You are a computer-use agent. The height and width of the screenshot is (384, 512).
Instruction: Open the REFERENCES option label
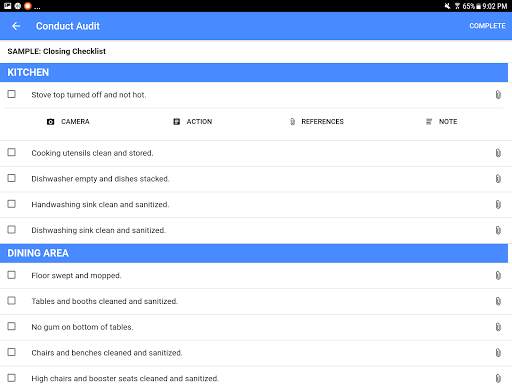coord(322,122)
